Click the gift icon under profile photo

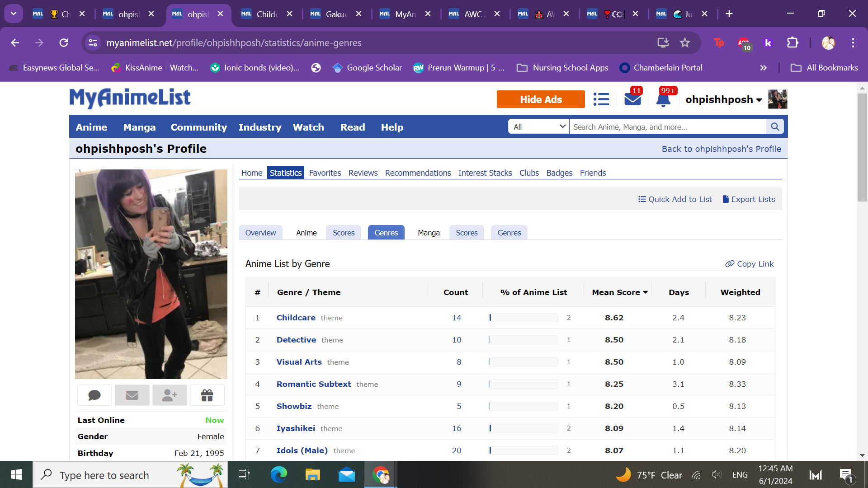tap(207, 395)
